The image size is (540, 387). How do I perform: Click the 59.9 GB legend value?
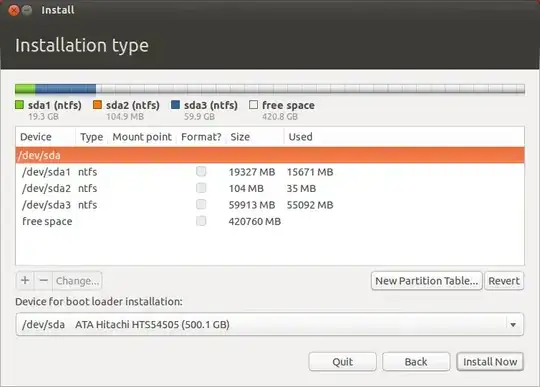pyautogui.click(x=199, y=117)
